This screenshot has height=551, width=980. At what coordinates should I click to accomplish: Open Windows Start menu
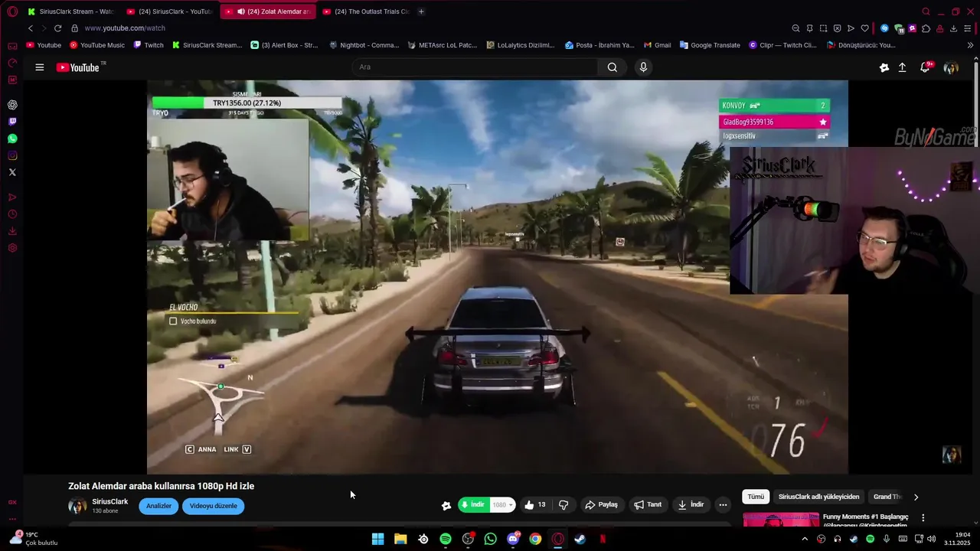[x=377, y=540]
